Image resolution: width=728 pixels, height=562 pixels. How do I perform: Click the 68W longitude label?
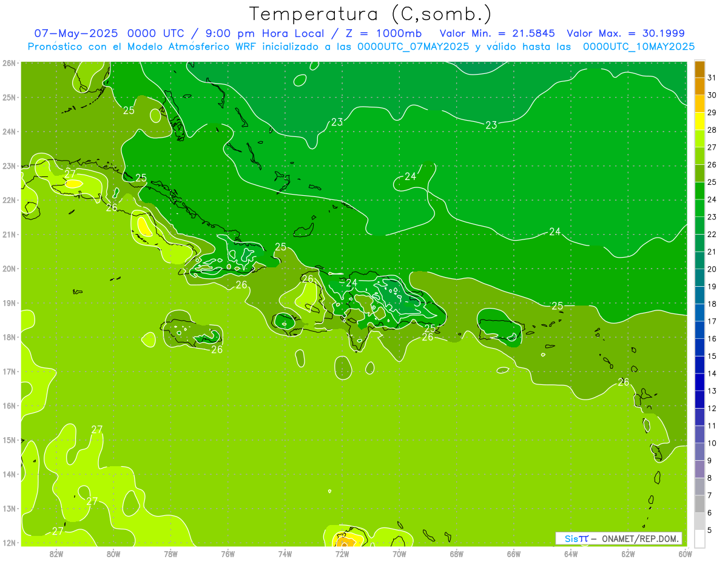[457, 554]
